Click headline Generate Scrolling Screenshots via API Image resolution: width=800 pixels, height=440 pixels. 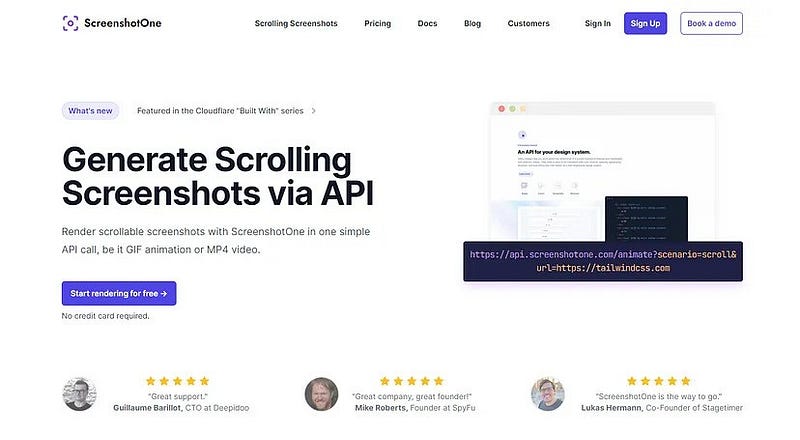(x=218, y=176)
